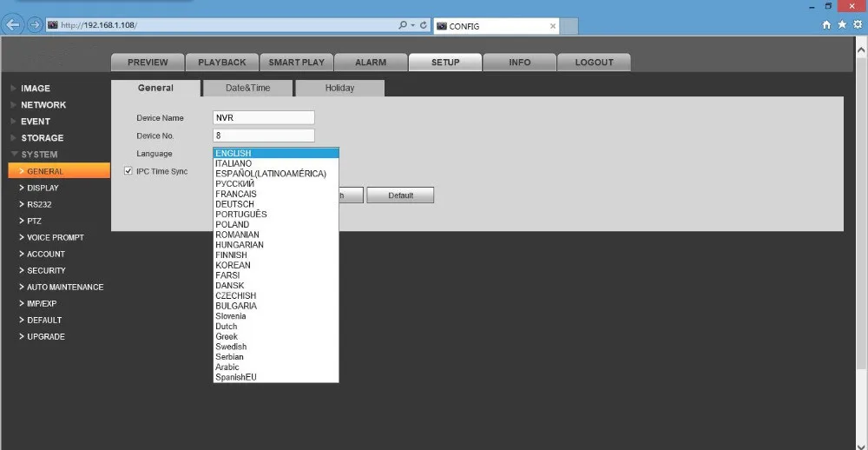Open browser Home icon
This screenshot has width=868, height=450.
point(826,25)
